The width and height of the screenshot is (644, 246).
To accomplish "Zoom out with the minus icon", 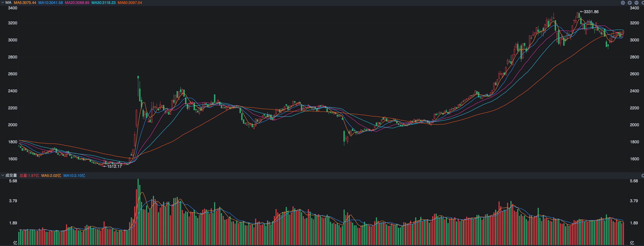I will point(637,3).
